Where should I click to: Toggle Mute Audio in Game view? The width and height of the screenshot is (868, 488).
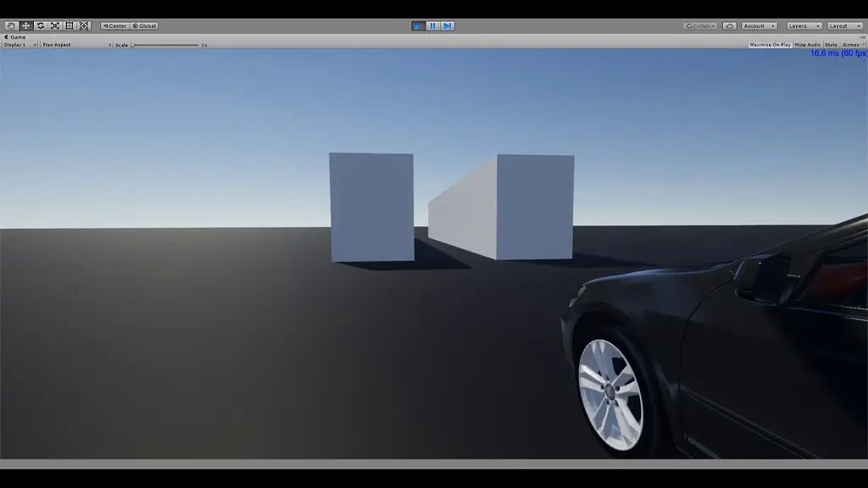click(807, 45)
